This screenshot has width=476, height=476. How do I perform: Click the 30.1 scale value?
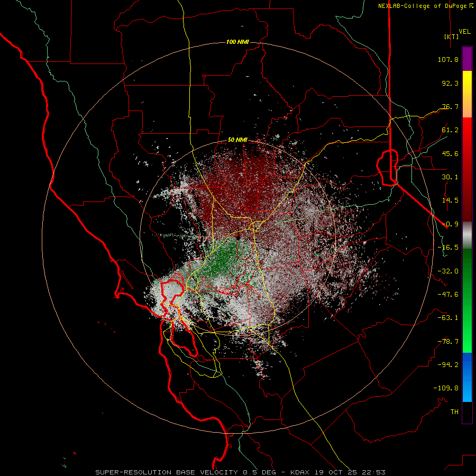click(x=450, y=177)
